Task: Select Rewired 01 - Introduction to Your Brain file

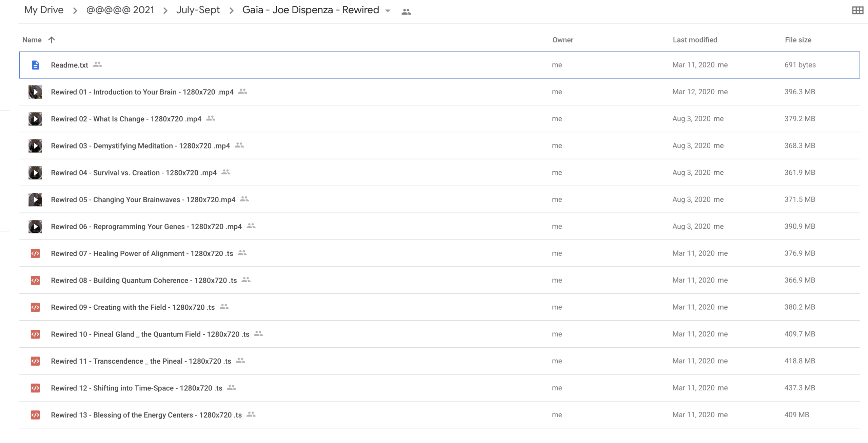Action: (x=142, y=92)
